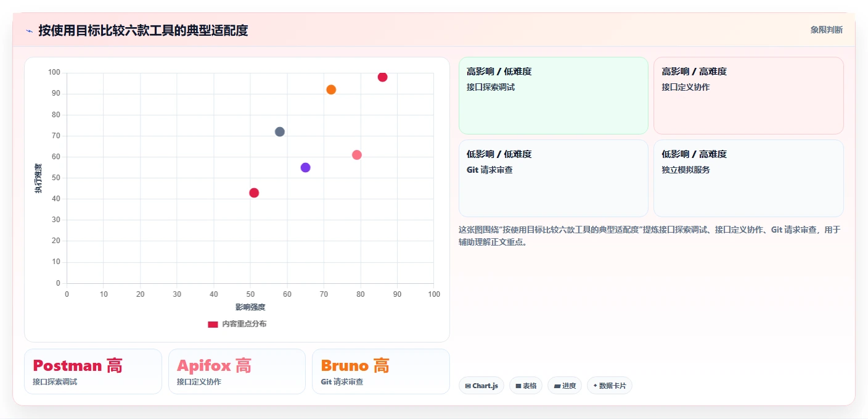Click the description paragraph starting with 这张图围绕
Image resolution: width=868 pixels, height=419 pixels.
649,236
